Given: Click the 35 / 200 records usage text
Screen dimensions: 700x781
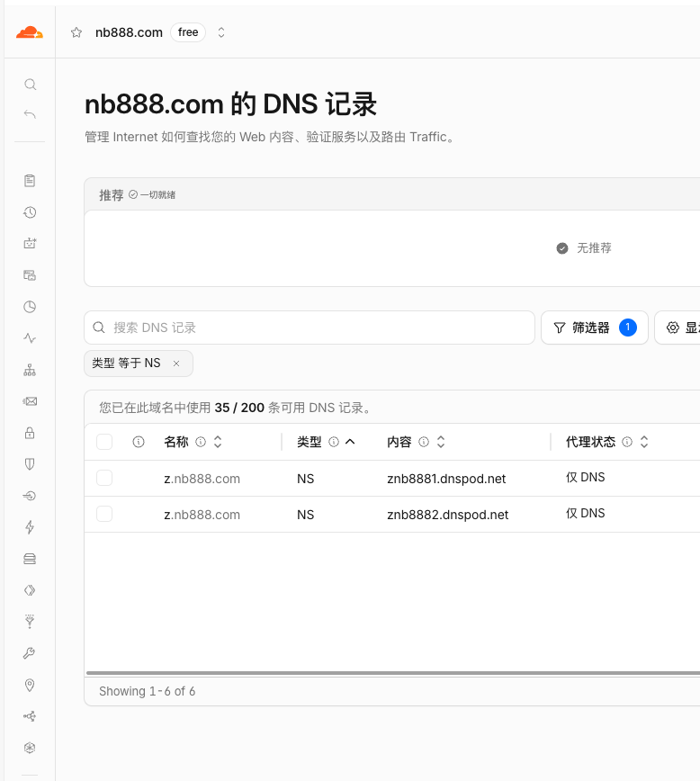Looking at the screenshot, I should pos(239,408).
